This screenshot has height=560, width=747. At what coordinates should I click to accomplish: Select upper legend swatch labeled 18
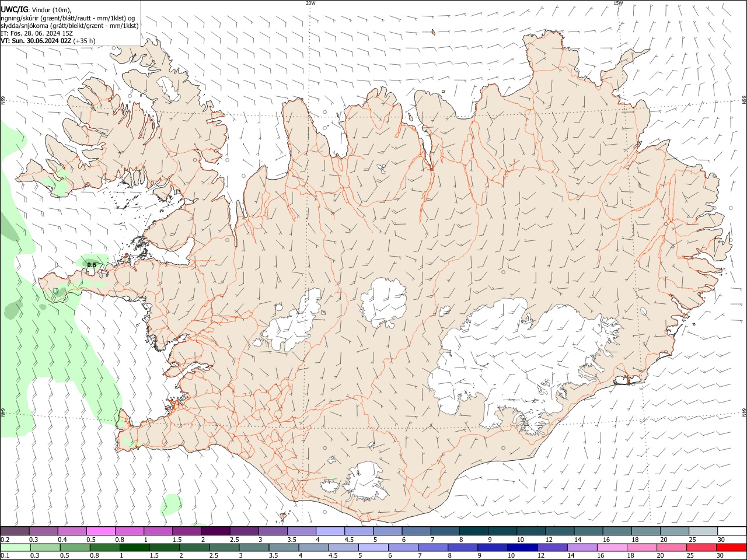coord(647,531)
